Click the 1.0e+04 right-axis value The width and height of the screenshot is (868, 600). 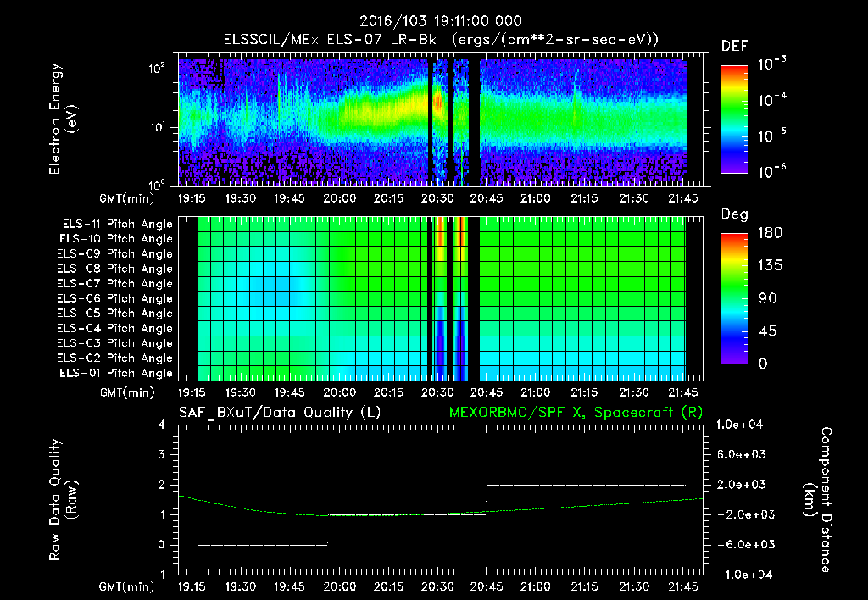[x=739, y=425]
